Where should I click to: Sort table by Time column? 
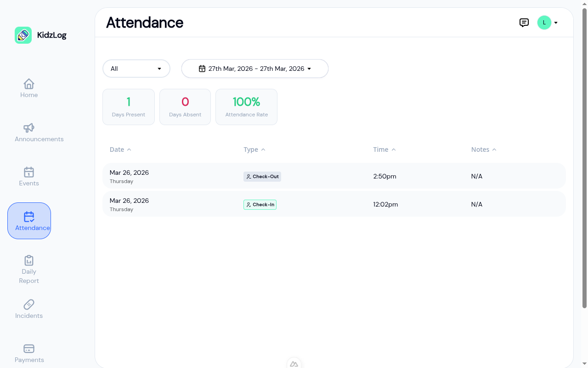click(x=384, y=149)
